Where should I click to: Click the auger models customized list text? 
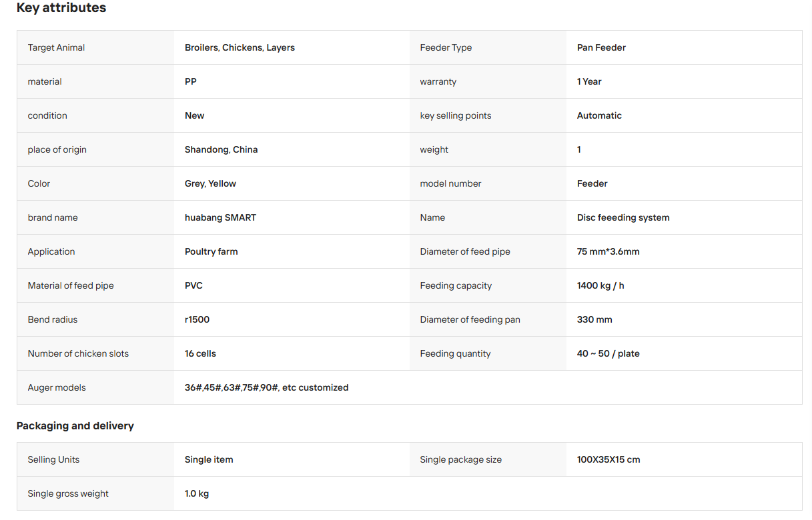pos(266,387)
